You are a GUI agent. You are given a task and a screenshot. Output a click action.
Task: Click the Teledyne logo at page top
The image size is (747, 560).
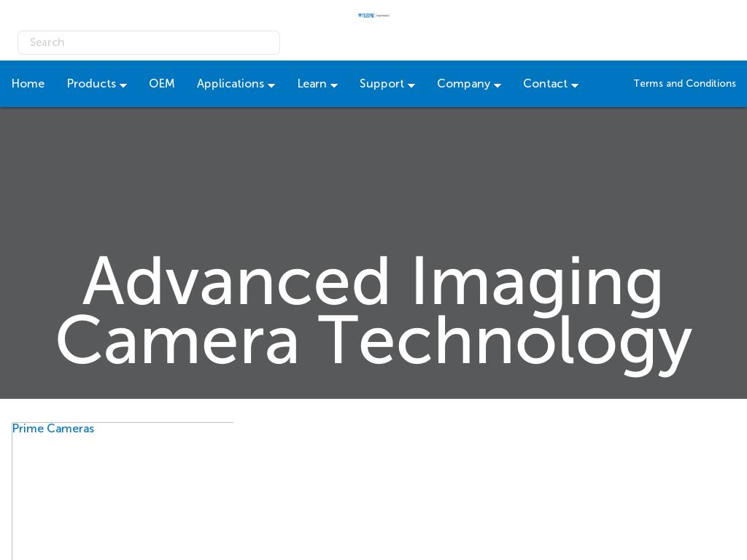click(x=373, y=15)
